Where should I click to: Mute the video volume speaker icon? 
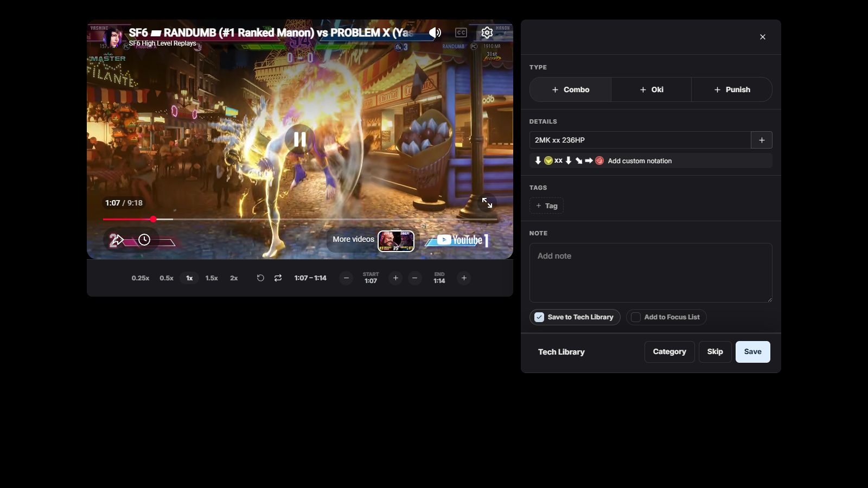coord(435,33)
